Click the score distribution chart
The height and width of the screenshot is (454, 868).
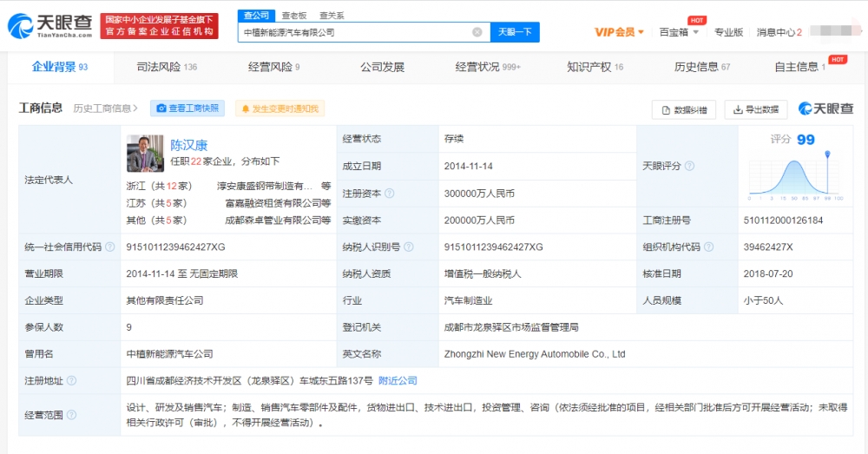coord(795,175)
